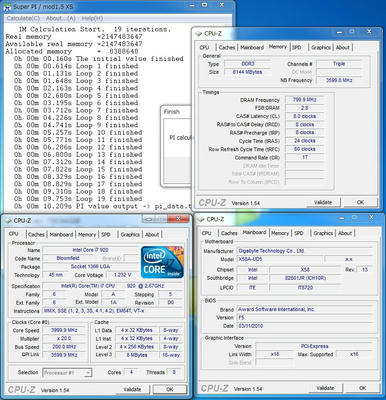Viewport: 386px width, 400px height.
Task: Minimize the CPU-Z Memory window
Action: 339,32
